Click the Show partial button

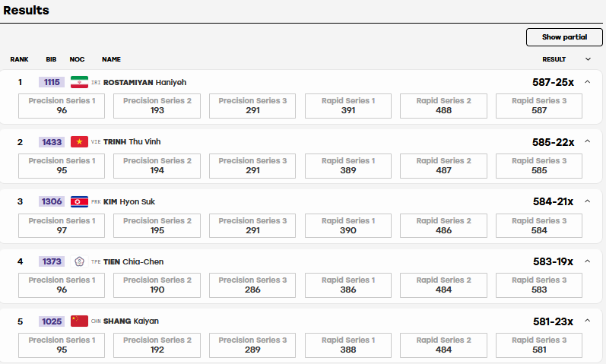point(564,37)
